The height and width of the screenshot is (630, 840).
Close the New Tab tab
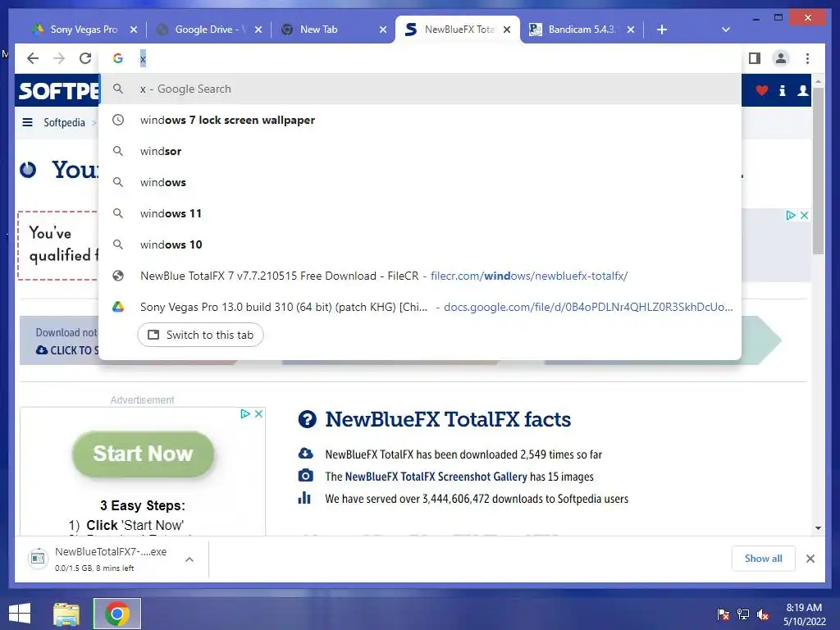[383, 30]
